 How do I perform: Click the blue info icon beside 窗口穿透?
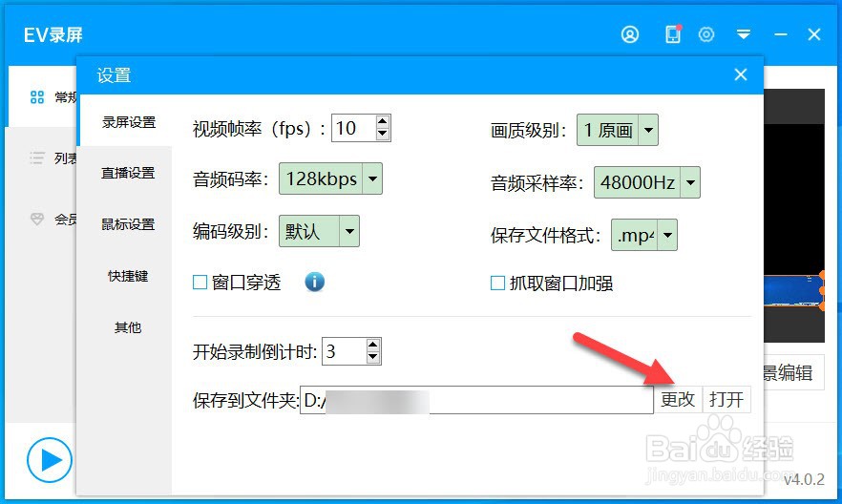point(315,282)
